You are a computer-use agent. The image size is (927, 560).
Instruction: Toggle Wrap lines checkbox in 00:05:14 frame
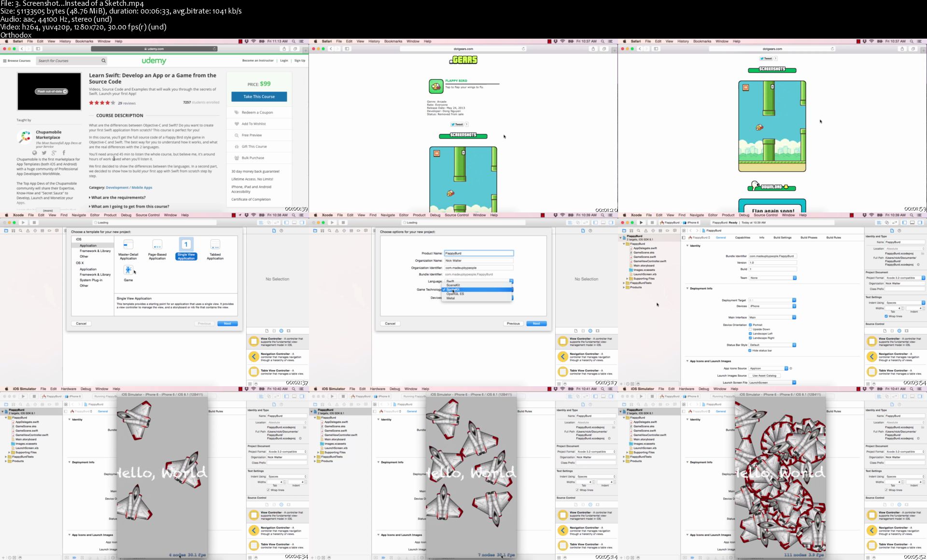[577, 490]
